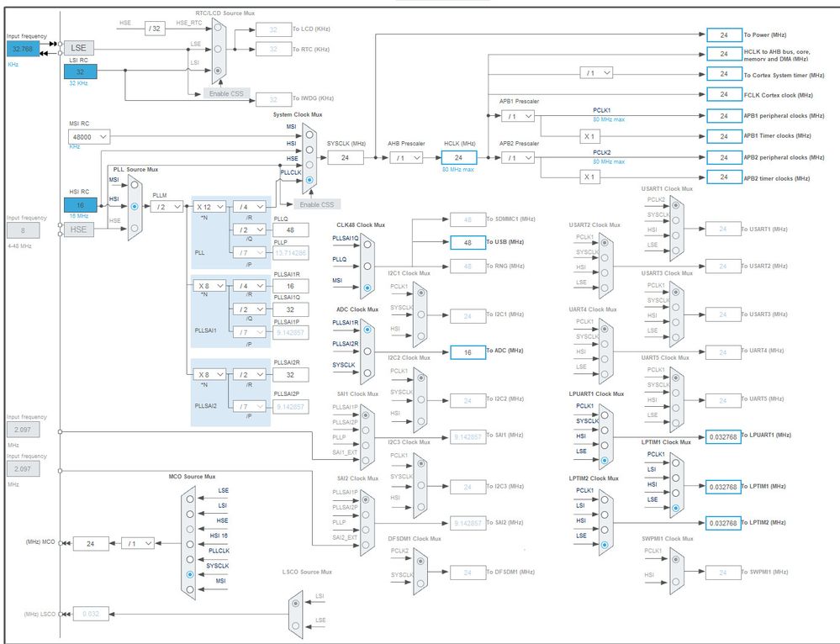Open the PLLSAI2 /R /2 divider dropdown
The image size is (840, 644).
[x=250, y=374]
